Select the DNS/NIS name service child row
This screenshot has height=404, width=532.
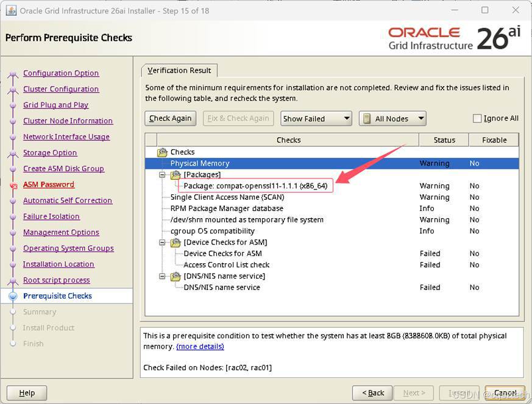332,288
